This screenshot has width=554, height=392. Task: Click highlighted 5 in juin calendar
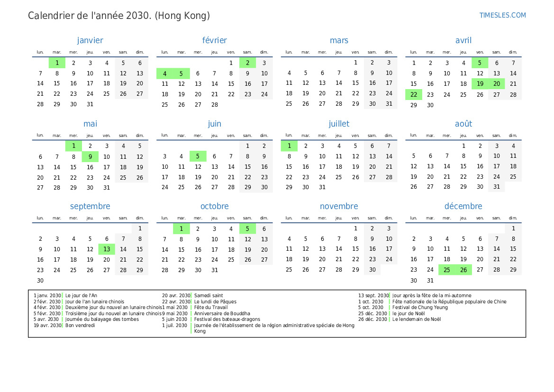point(198,156)
